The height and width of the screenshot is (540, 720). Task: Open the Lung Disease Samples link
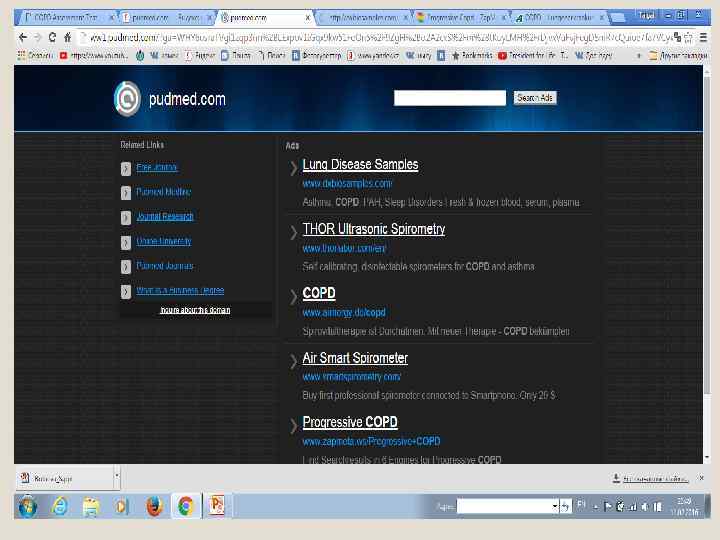(x=360, y=164)
